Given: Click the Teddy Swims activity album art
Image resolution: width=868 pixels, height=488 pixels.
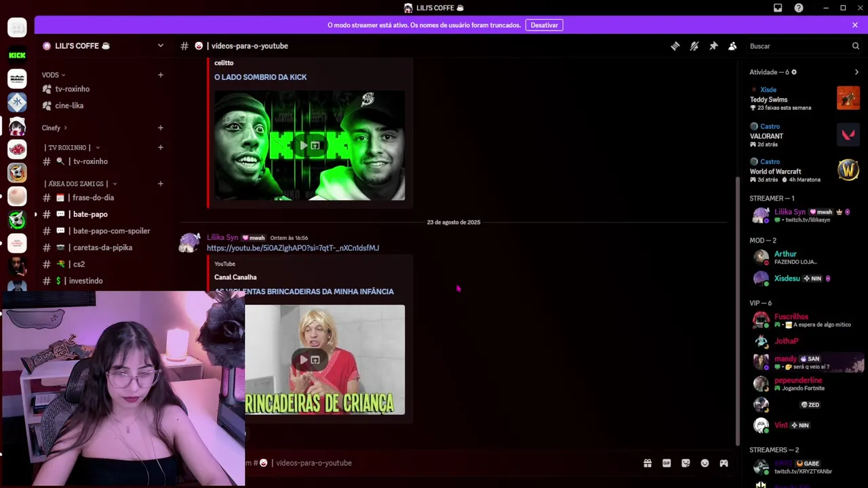Looking at the screenshot, I should click(x=848, y=98).
